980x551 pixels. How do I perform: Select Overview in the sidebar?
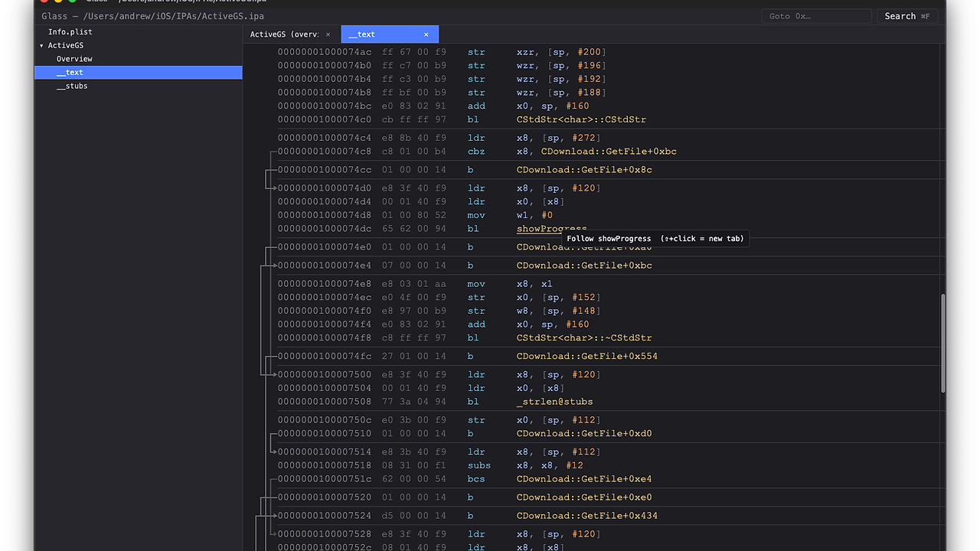tap(74, 59)
